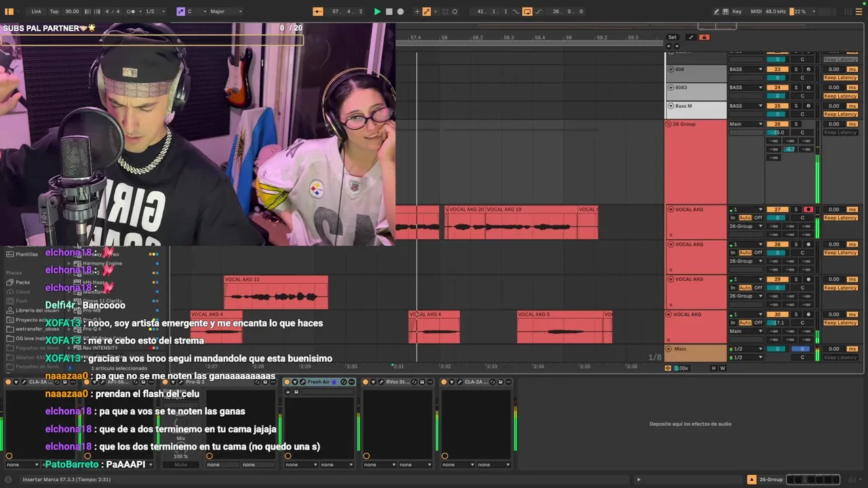Adjust the 26 Group volume -15.0 slider
Image resolution: width=868 pixels, height=488 pixels.
[x=777, y=132]
